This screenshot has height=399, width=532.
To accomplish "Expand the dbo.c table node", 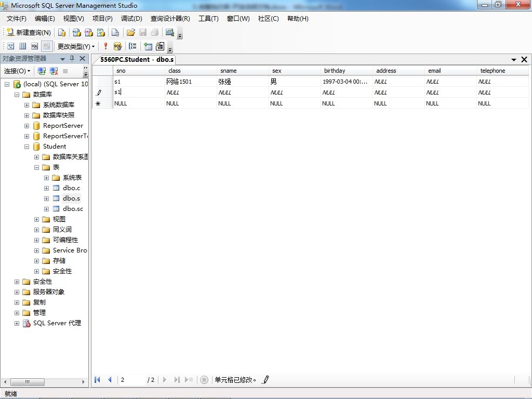I will click(46, 188).
